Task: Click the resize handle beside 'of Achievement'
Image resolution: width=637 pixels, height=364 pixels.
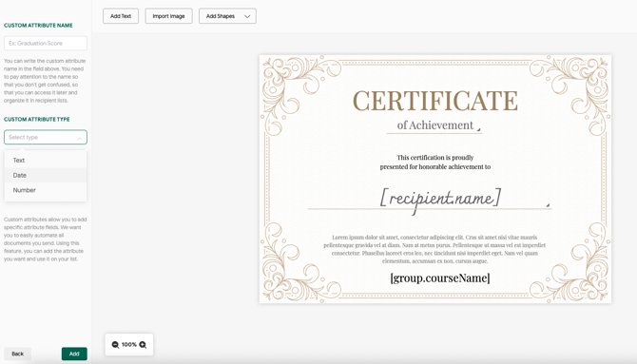Action: pos(479,129)
